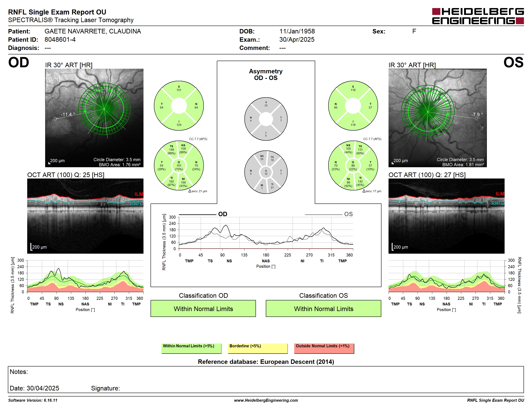This screenshot has height=411, width=532.
Task: Click the Patient ID value 8048601-4
Action: point(60,39)
